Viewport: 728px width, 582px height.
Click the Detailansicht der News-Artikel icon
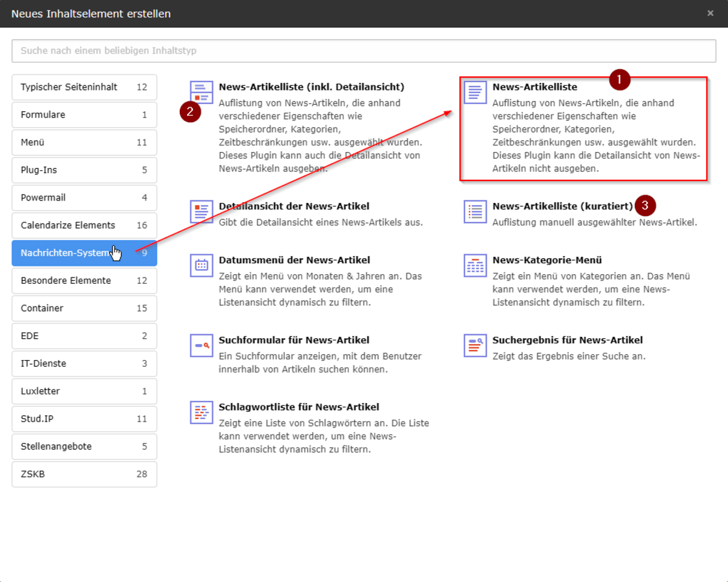[x=201, y=211]
